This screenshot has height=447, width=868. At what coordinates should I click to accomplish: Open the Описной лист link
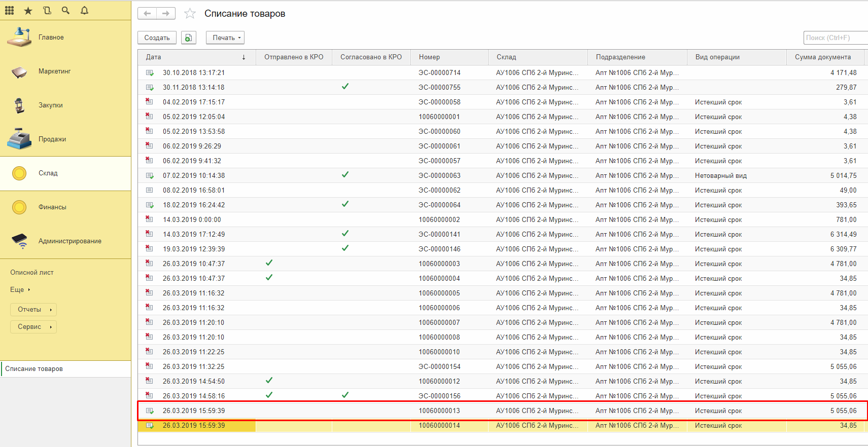click(32, 273)
